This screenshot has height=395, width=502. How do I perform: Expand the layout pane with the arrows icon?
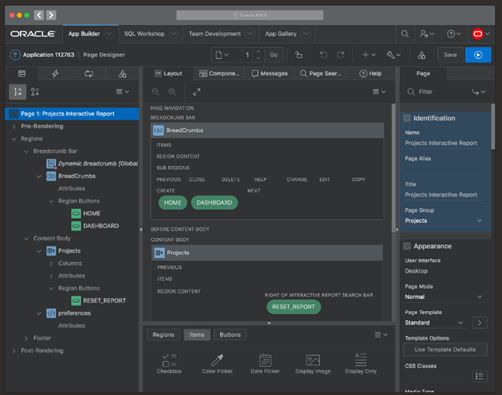(197, 92)
